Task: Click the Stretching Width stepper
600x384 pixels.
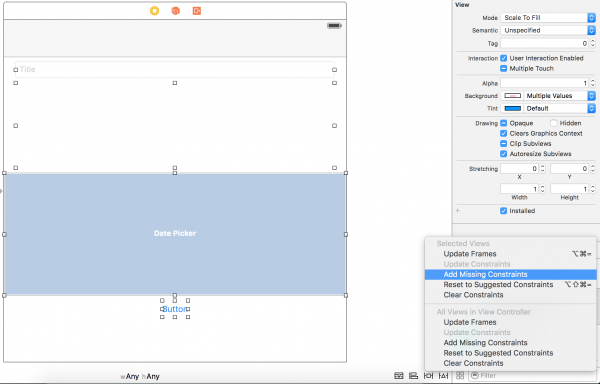Action: 543,189
